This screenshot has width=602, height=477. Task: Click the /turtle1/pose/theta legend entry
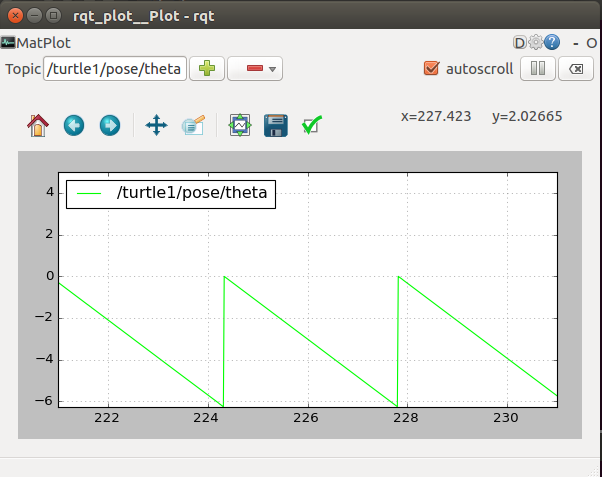click(x=171, y=194)
